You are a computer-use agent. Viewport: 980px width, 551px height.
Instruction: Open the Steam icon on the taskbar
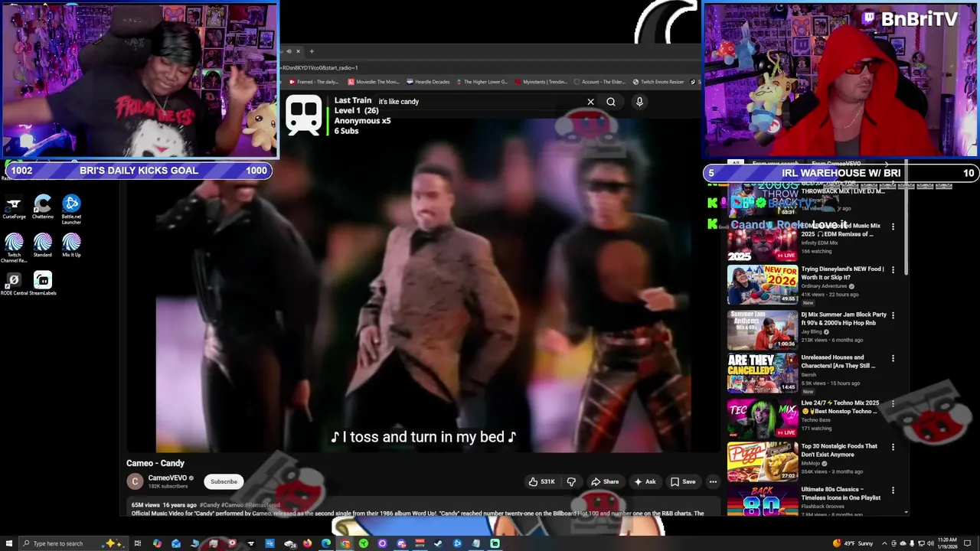pyautogui.click(x=437, y=543)
